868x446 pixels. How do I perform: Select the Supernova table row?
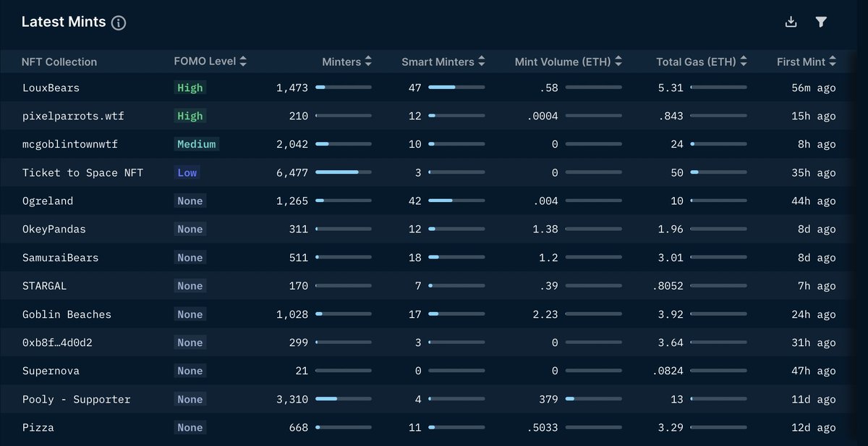[289, 371]
